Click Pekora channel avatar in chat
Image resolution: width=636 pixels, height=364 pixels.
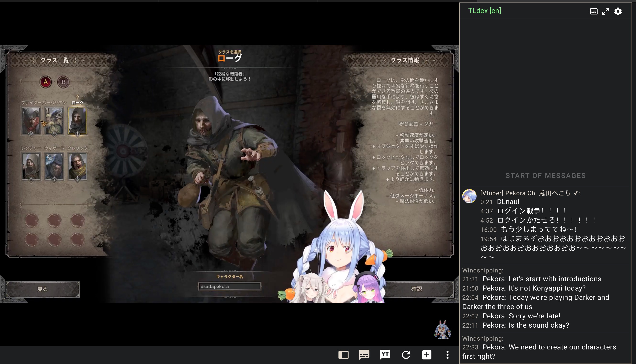[469, 196]
